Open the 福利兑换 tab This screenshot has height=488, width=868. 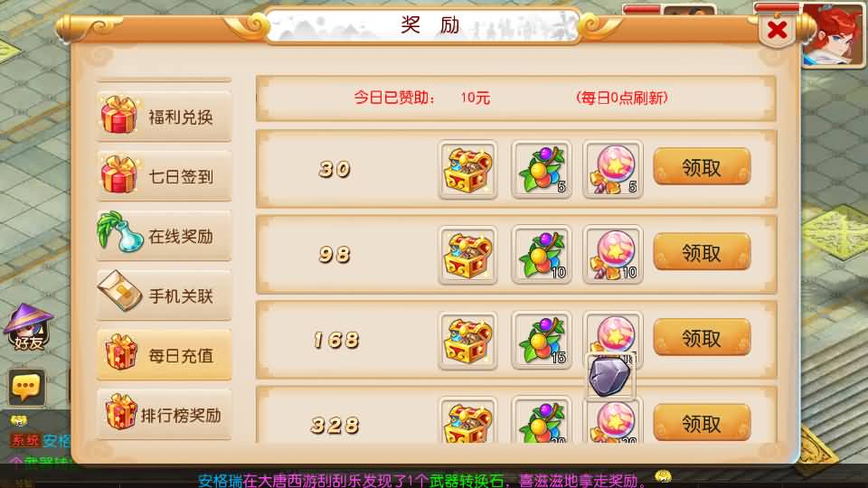(x=164, y=117)
